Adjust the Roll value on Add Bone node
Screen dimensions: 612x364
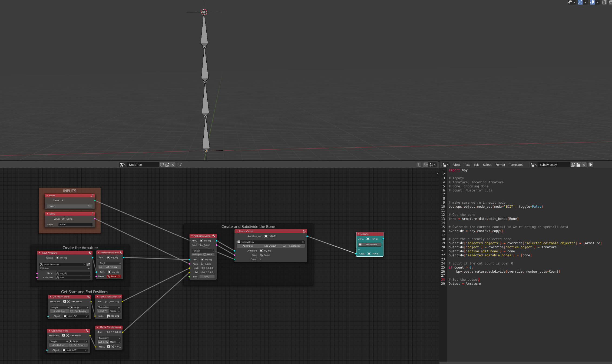pyautogui.click(x=207, y=277)
